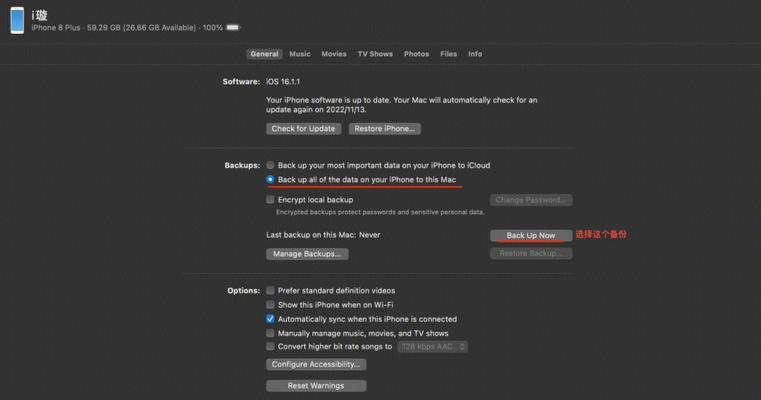The image size is (761, 400).
Task: Open Manage Backups dialog
Action: coord(307,254)
